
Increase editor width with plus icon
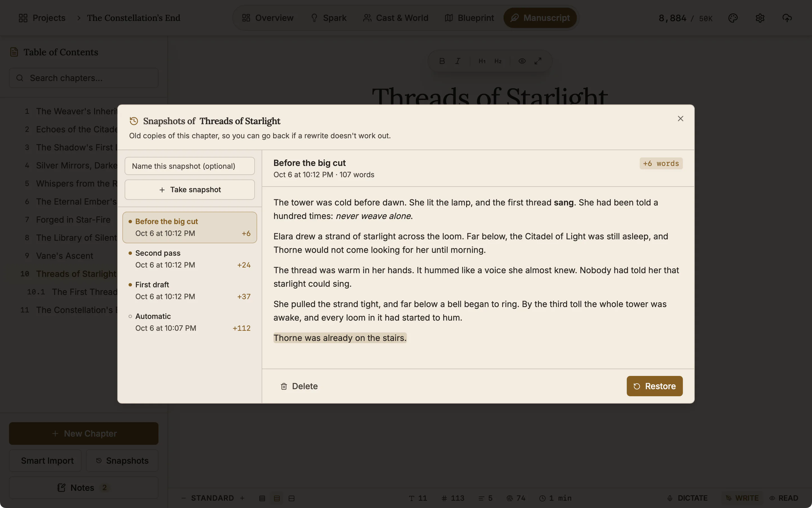(242, 498)
